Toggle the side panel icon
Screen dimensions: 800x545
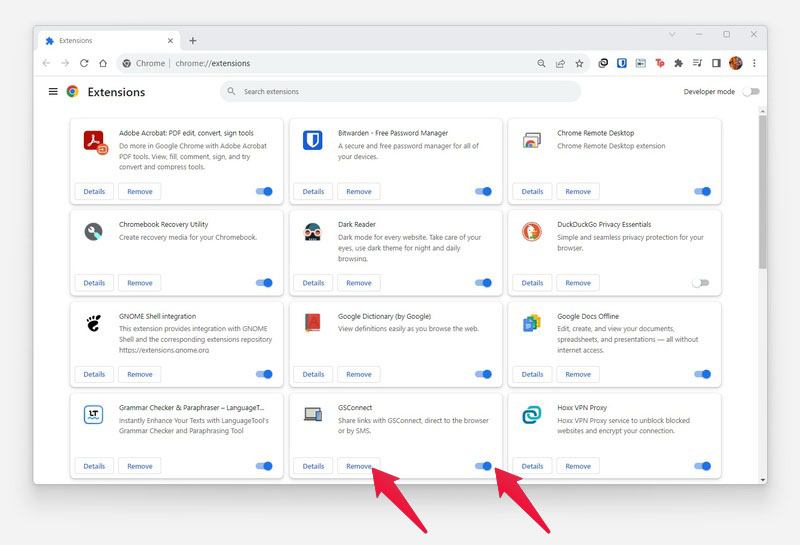(x=716, y=63)
